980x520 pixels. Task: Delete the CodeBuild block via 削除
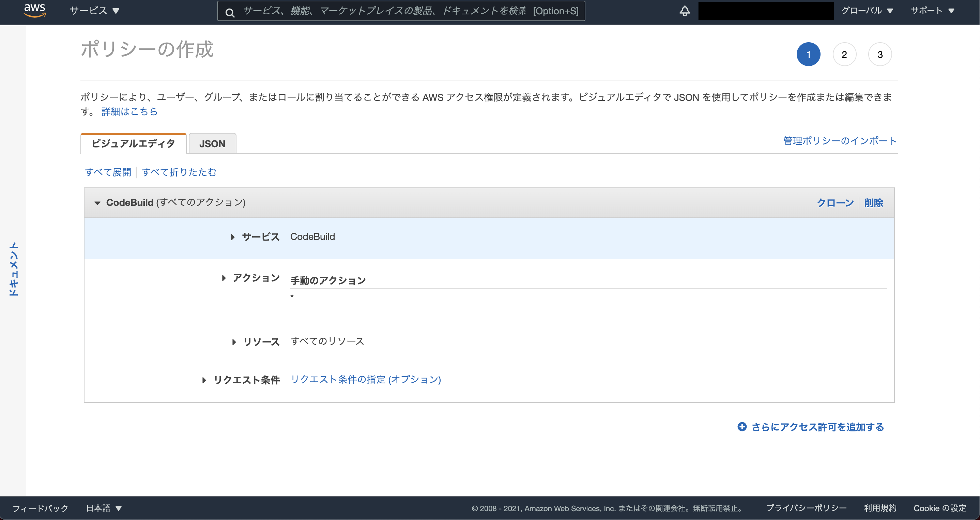pos(874,203)
